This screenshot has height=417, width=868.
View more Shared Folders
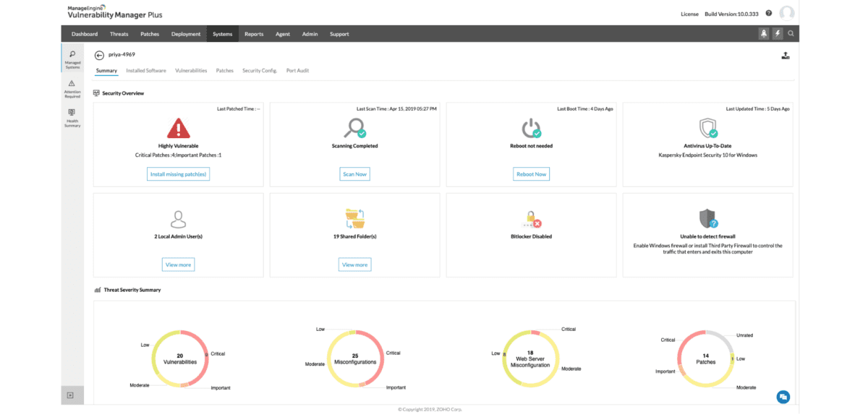(x=354, y=264)
